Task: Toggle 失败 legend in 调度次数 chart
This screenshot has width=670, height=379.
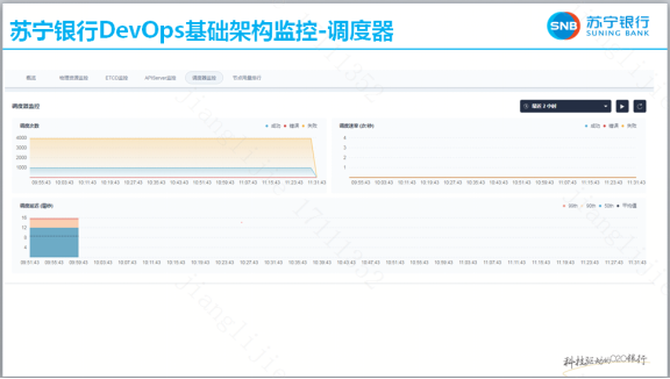Action: 309,126
